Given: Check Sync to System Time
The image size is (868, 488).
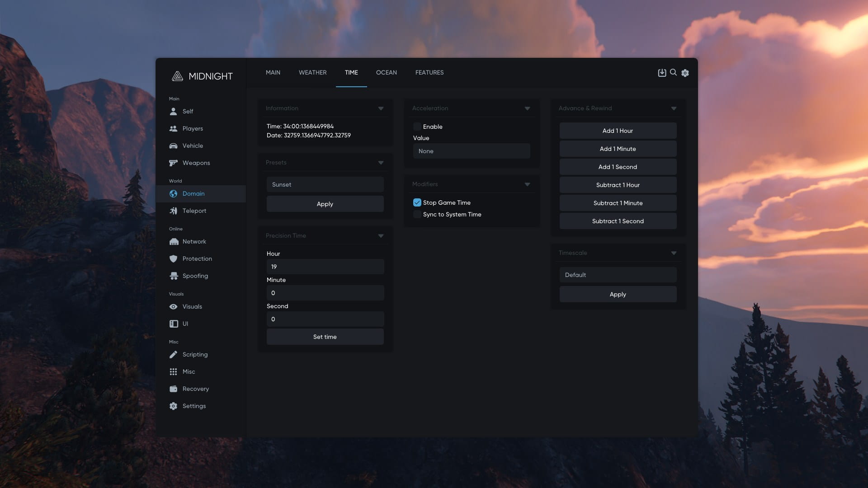Looking at the screenshot, I should (417, 214).
